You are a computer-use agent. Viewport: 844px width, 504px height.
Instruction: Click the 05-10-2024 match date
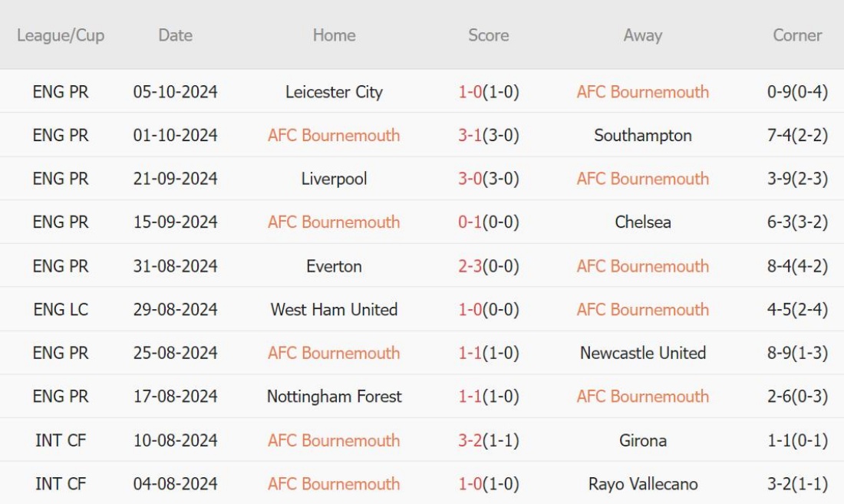[x=175, y=92]
